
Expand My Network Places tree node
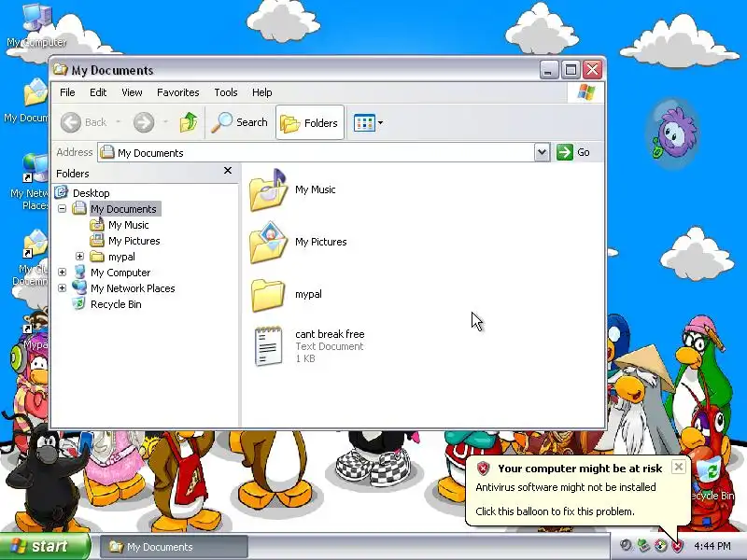(x=62, y=287)
